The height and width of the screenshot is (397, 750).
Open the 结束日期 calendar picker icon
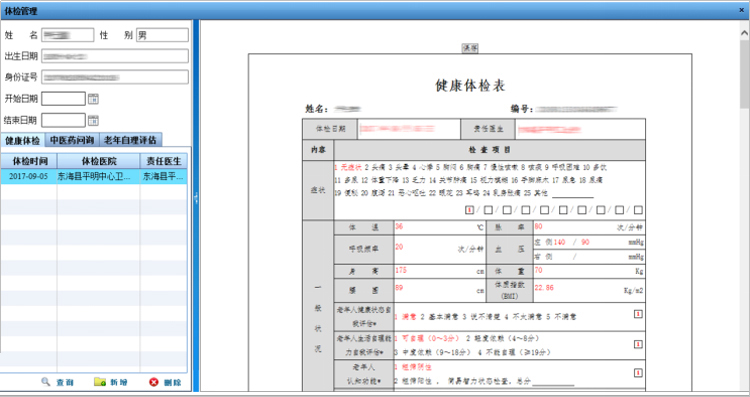tap(93, 120)
